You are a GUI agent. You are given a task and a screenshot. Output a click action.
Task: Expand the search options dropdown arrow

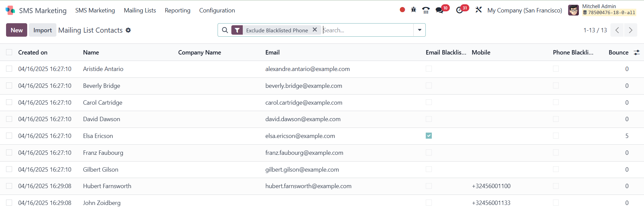pyautogui.click(x=419, y=30)
